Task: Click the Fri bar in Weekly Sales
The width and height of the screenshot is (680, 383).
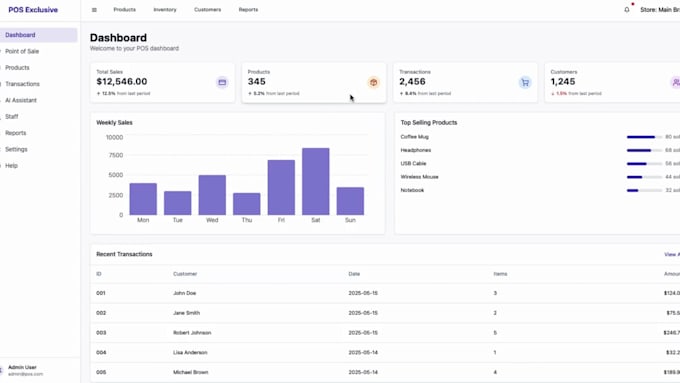Action: (x=281, y=187)
